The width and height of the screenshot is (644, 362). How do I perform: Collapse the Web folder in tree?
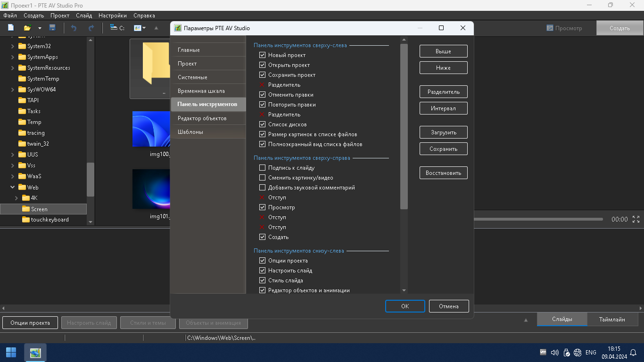point(13,187)
